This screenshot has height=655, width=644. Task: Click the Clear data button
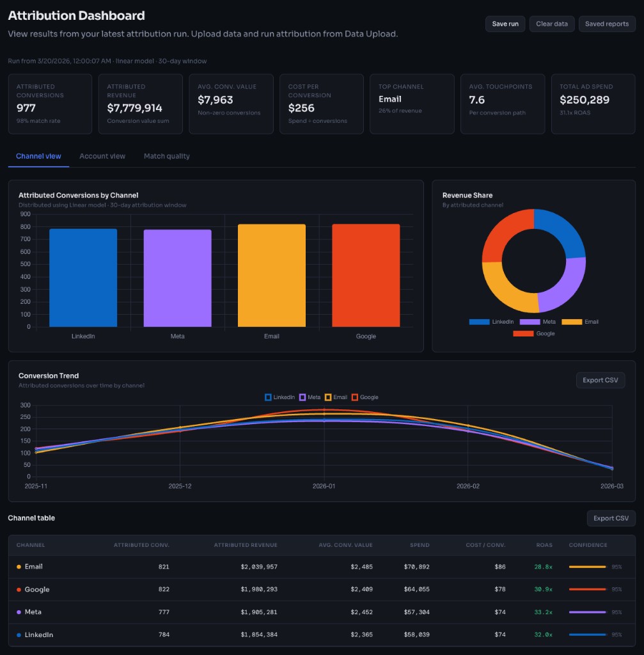pos(551,24)
